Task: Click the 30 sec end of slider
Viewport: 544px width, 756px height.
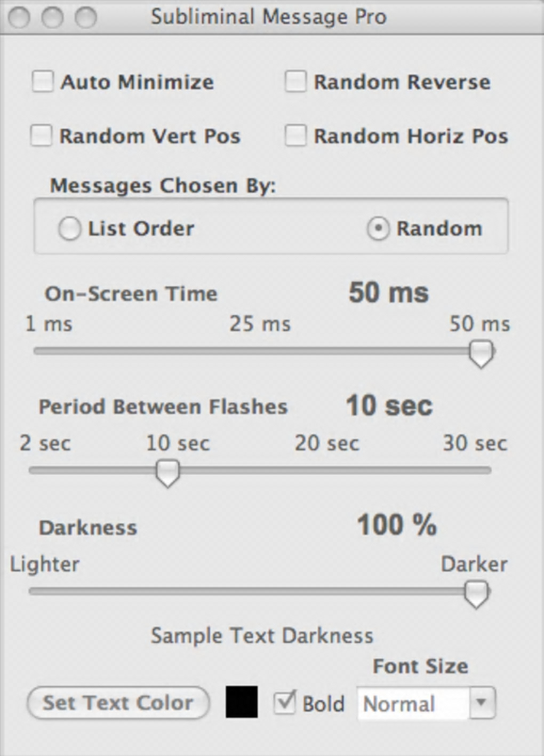Action: (x=487, y=471)
